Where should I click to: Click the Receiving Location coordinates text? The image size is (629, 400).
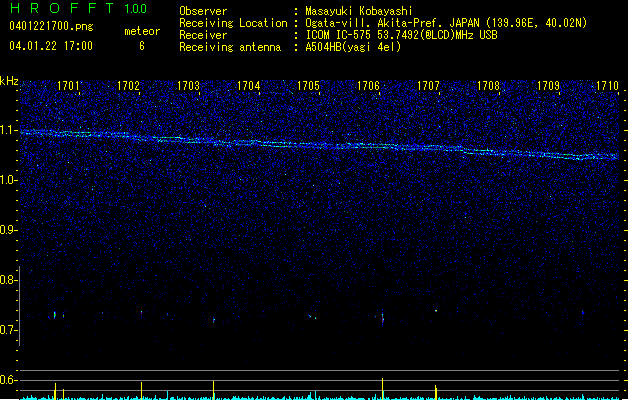click(445, 23)
